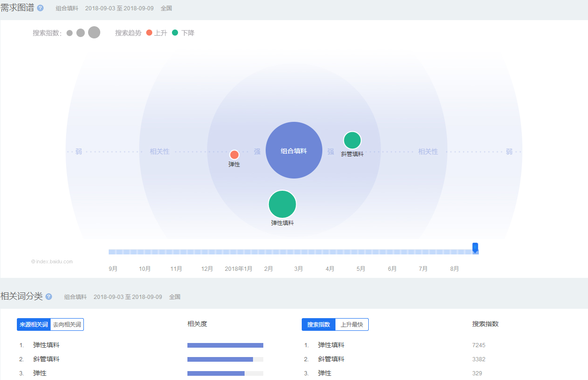The width and height of the screenshot is (588, 380).
Task: Open 弹性填料 in the left relevance list
Action: pyautogui.click(x=46, y=345)
